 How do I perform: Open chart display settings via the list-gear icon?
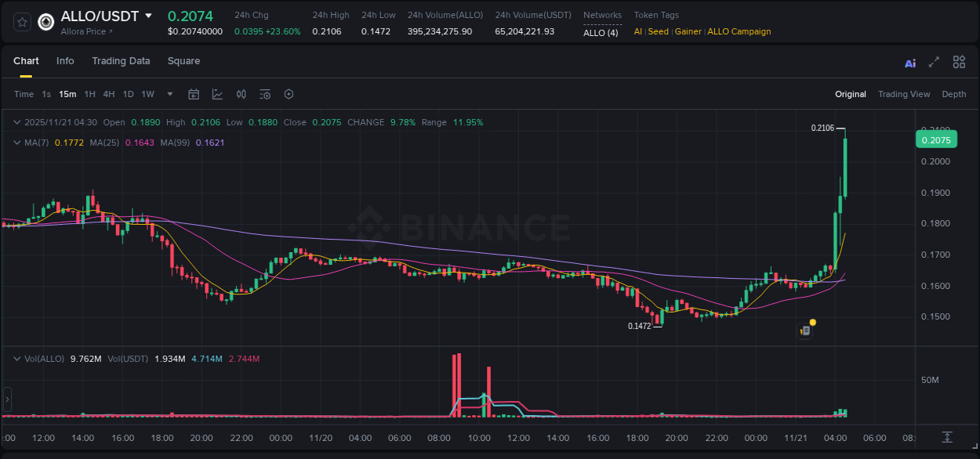(264, 94)
